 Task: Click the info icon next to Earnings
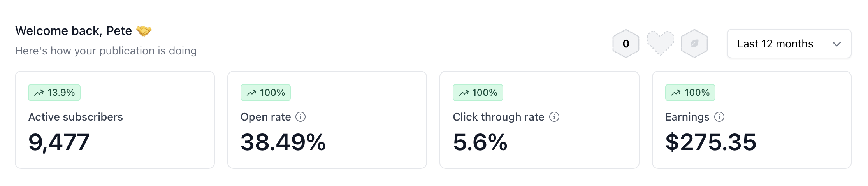pos(719,117)
